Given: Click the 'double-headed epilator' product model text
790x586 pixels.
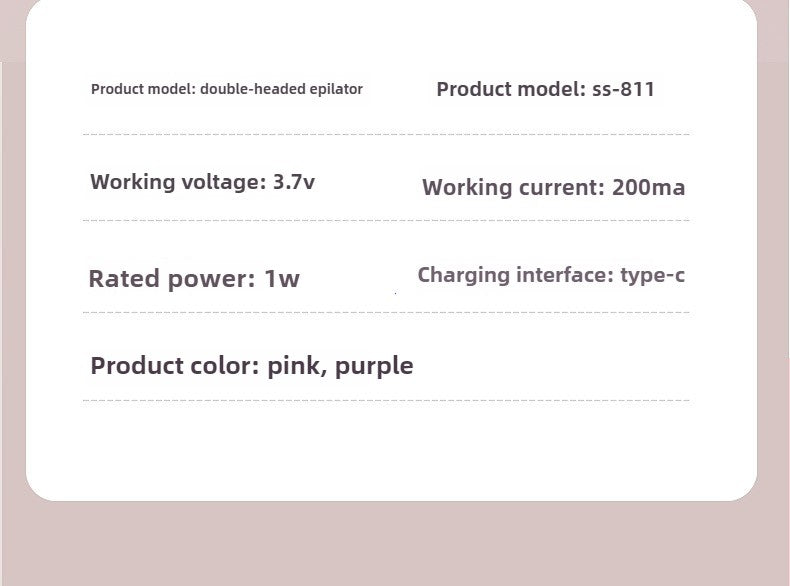Looking at the screenshot, I should 281,89.
